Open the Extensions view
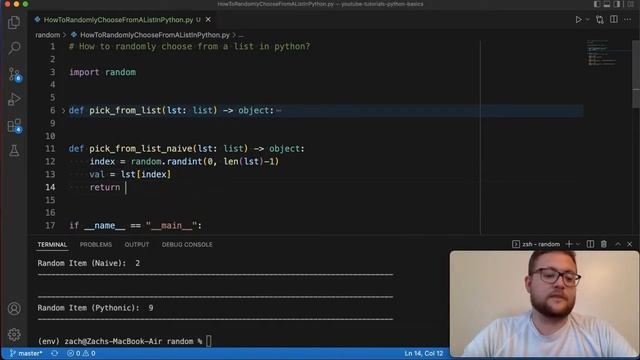The image size is (640, 360). tap(15, 125)
